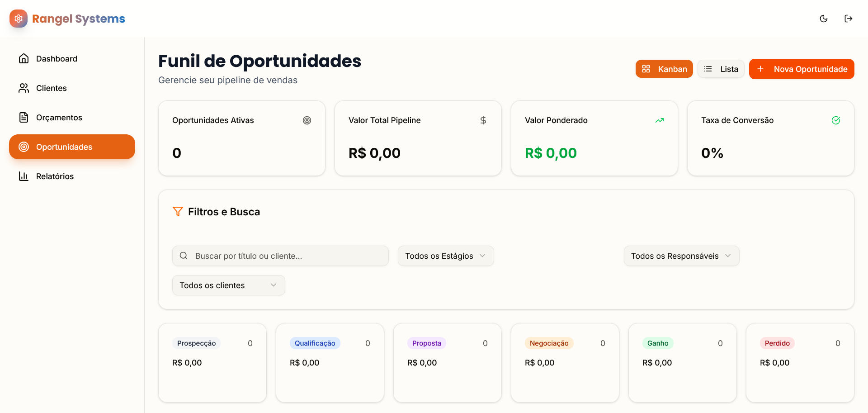868x413 pixels.
Task: Click the magnifier icon in search field
Action: [x=184, y=256]
